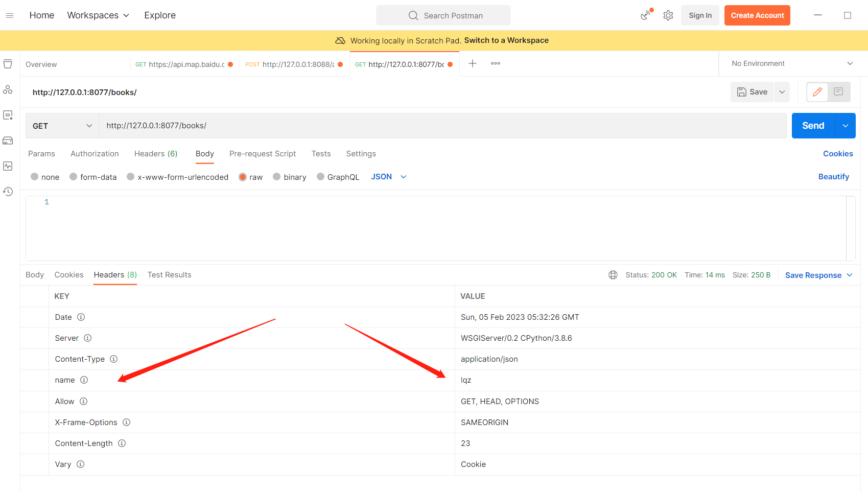Open the Save options arrow
Viewport: 868px width, 493px height.
[782, 92]
